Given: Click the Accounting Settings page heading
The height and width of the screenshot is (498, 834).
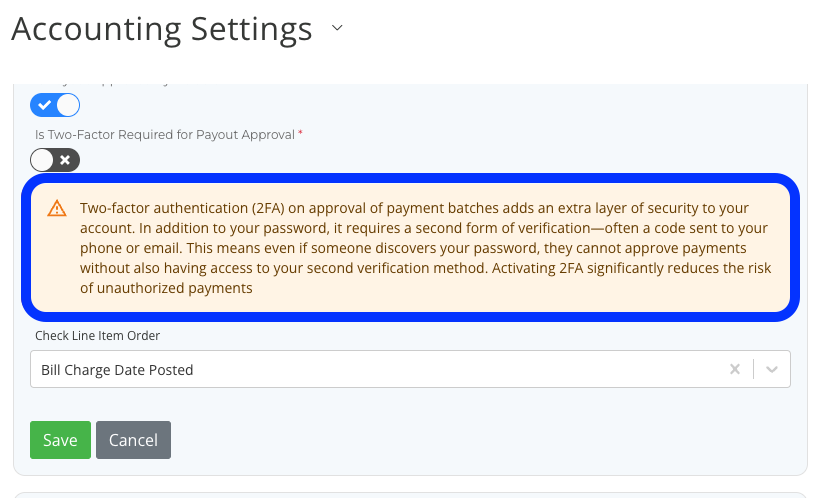Looking at the screenshot, I should (162, 29).
